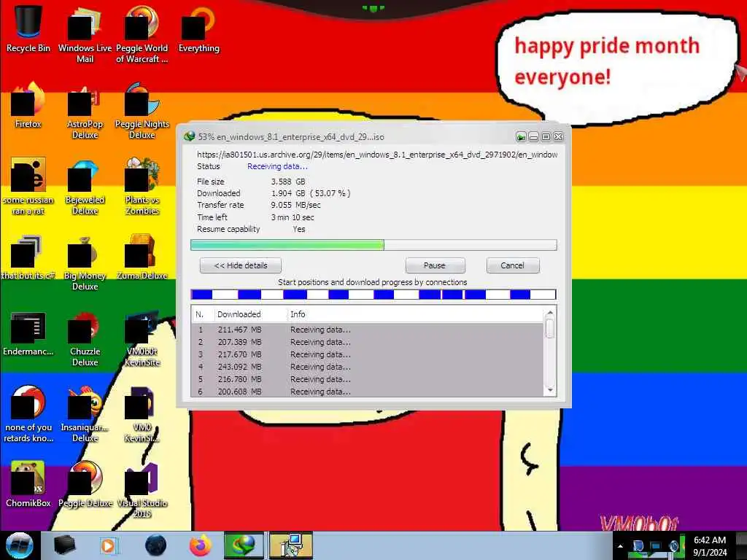Viewport: 747px width, 560px height.
Task: Open the Everything desktop icon
Action: point(198,29)
